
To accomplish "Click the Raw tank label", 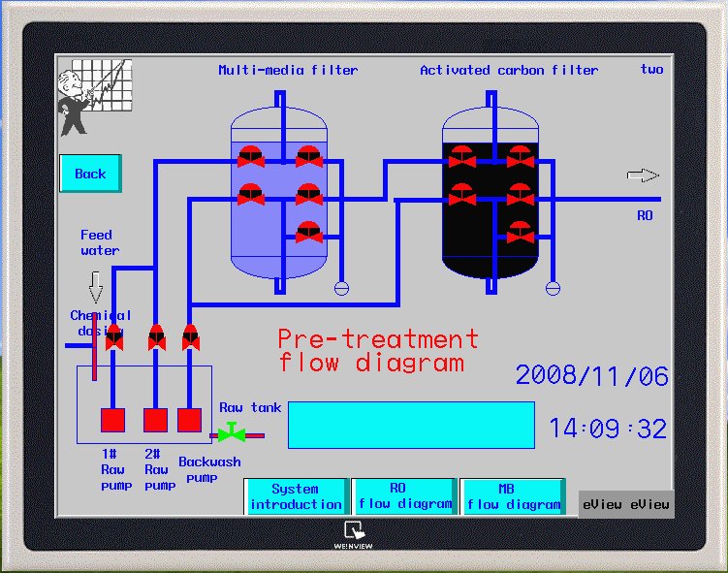I will (250, 408).
